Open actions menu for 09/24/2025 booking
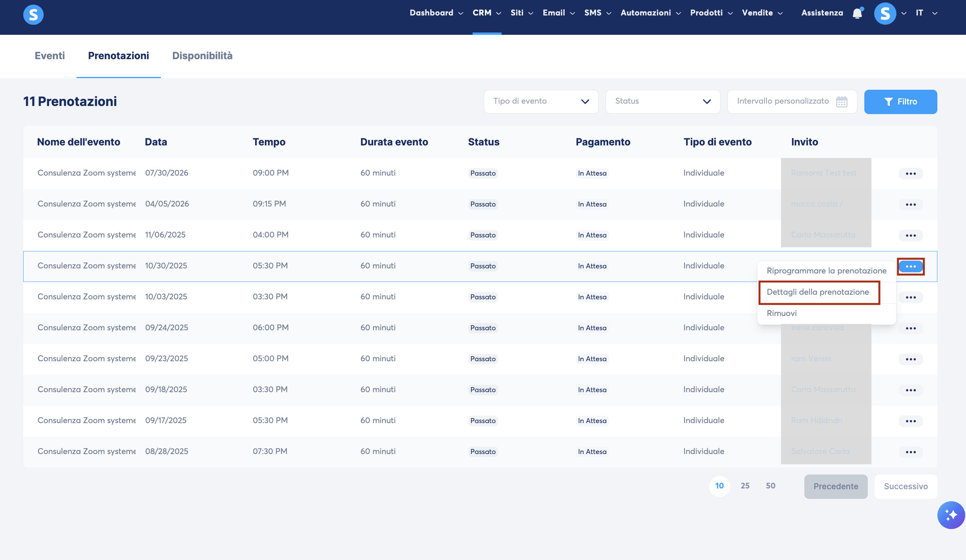Viewport: 966px width, 560px height. click(x=911, y=328)
